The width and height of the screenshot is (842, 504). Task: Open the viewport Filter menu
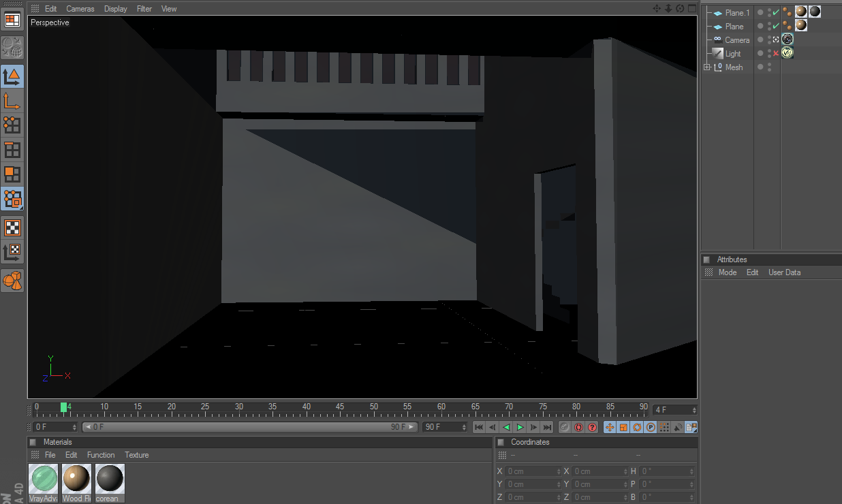pos(144,9)
